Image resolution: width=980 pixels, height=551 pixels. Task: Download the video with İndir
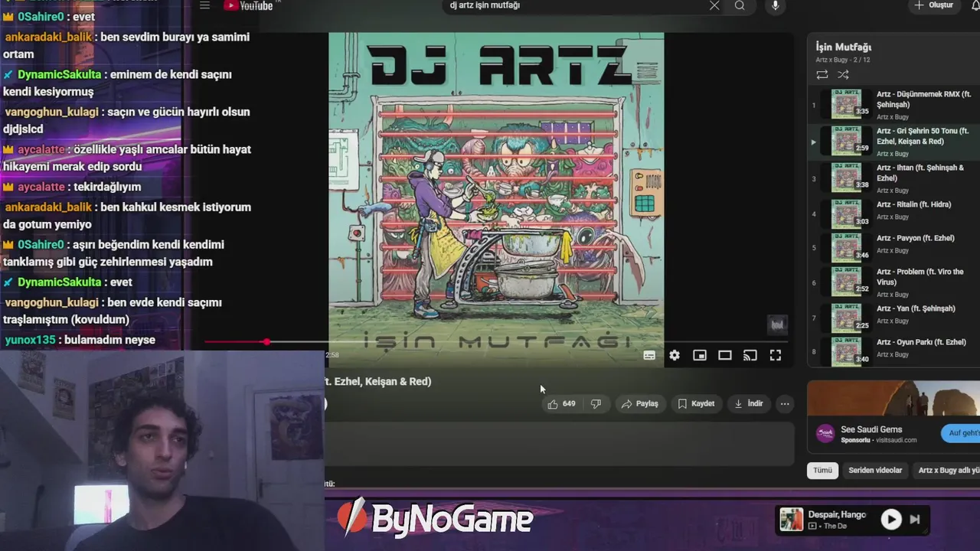(x=749, y=403)
